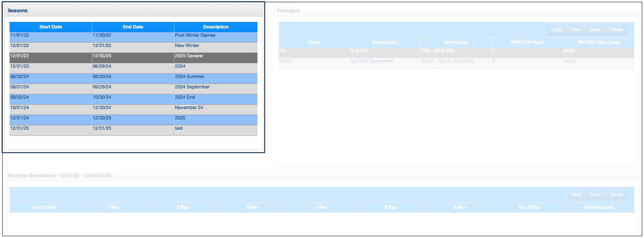Create a new package with New button
The width and height of the screenshot is (644, 238).
tap(576, 30)
